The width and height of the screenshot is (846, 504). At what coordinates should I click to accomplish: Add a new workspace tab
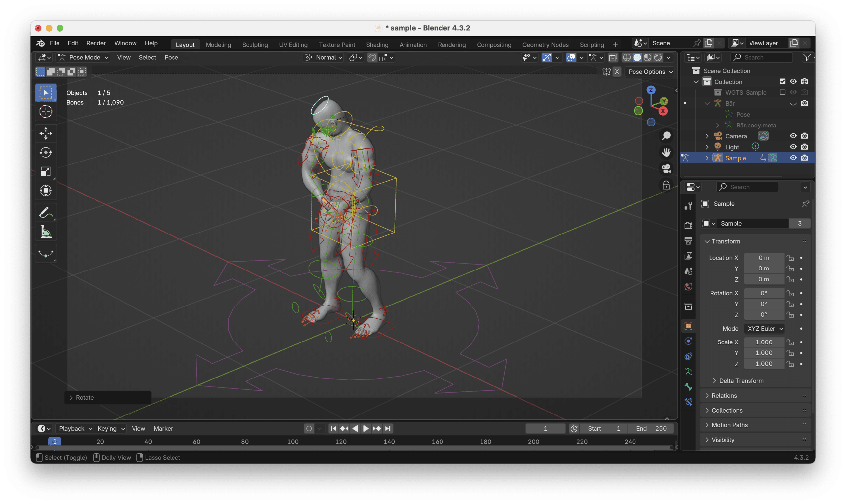click(x=615, y=45)
